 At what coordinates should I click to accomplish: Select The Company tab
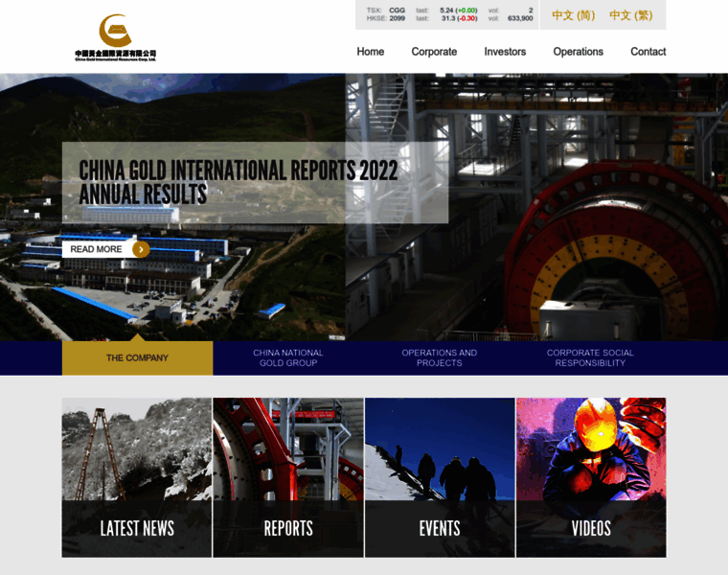137,357
